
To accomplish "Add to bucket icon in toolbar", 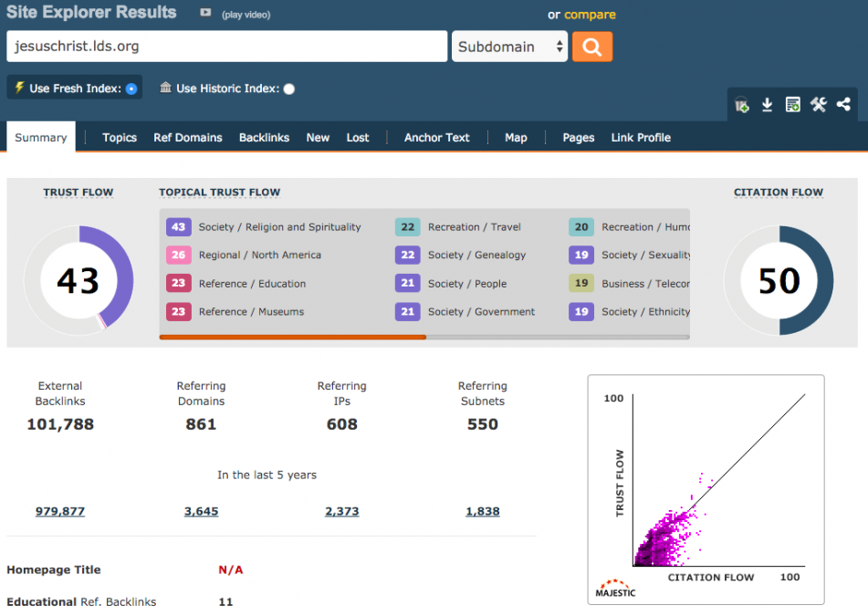I will click(x=741, y=104).
